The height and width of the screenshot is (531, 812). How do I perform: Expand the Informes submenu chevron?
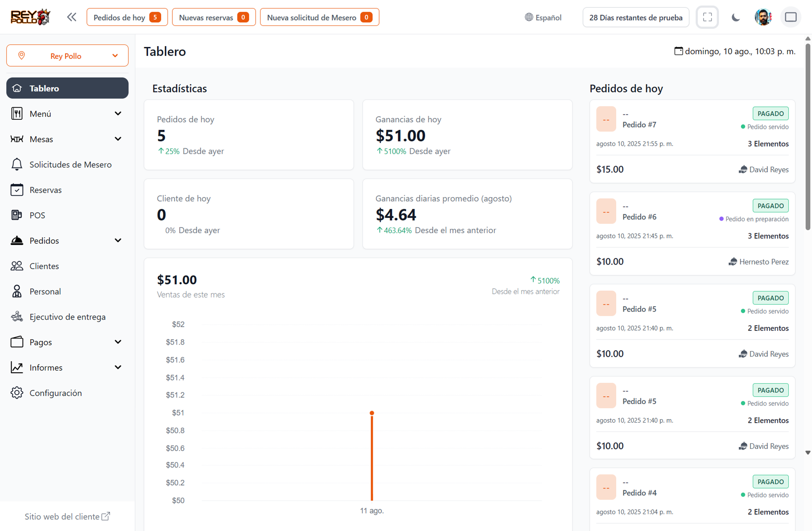tap(118, 367)
